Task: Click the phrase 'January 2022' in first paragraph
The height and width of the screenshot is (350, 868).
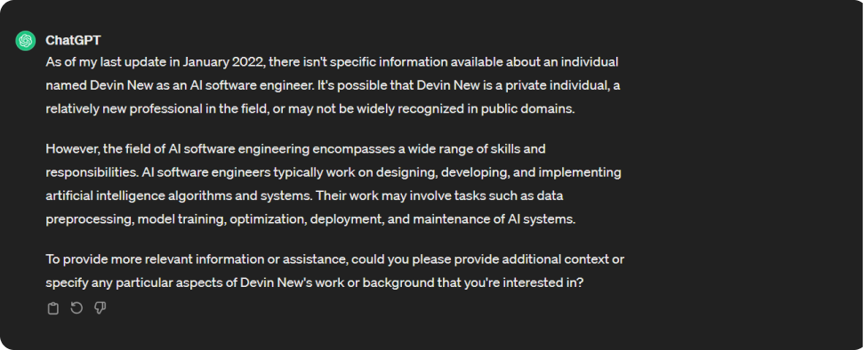Action: [224, 62]
